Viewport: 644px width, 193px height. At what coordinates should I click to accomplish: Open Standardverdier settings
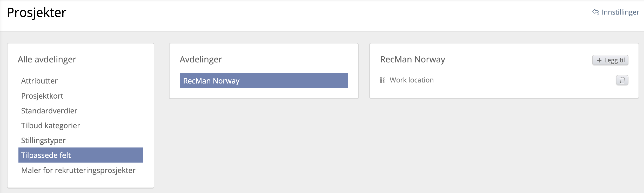click(x=49, y=111)
